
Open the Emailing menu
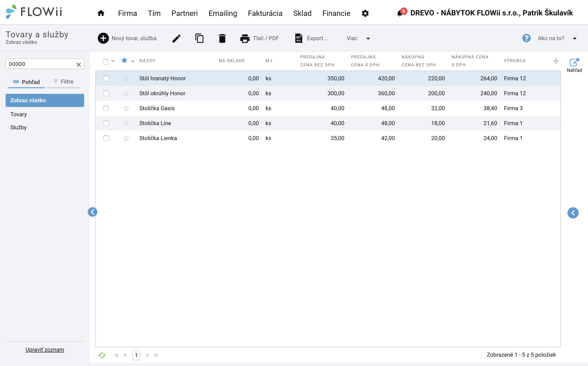click(x=223, y=13)
